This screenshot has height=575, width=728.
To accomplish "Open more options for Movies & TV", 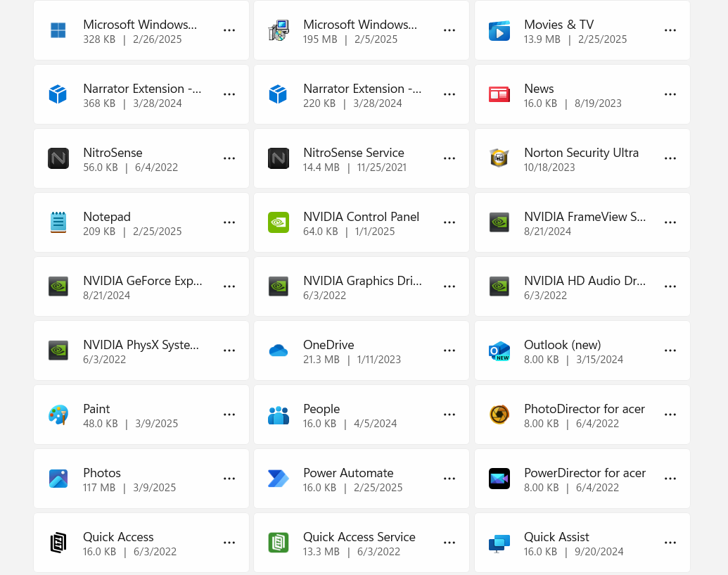I will [670, 30].
